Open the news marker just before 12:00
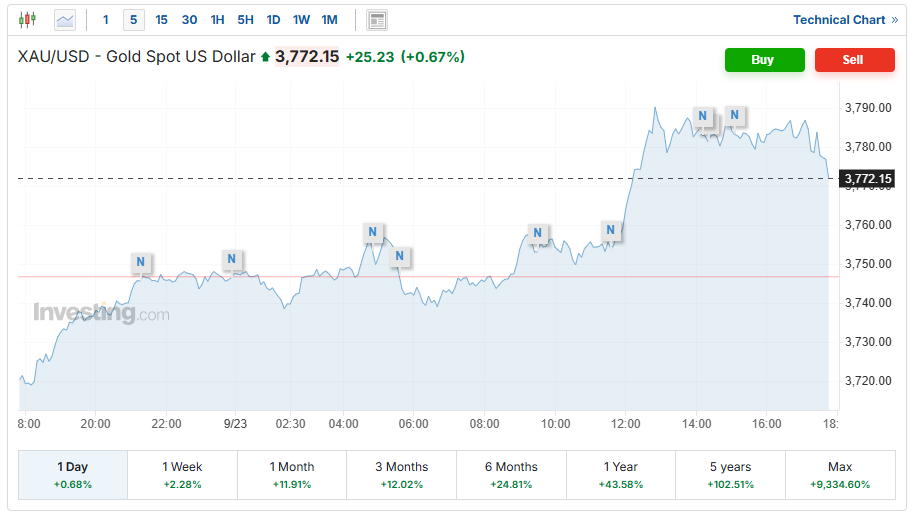This screenshot has width=914, height=519. coord(611,231)
